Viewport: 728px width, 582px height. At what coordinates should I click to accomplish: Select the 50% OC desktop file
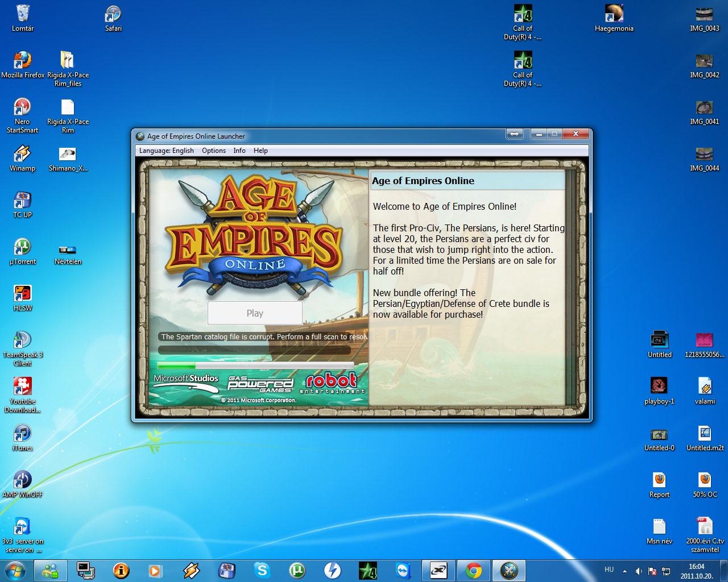[x=705, y=484]
